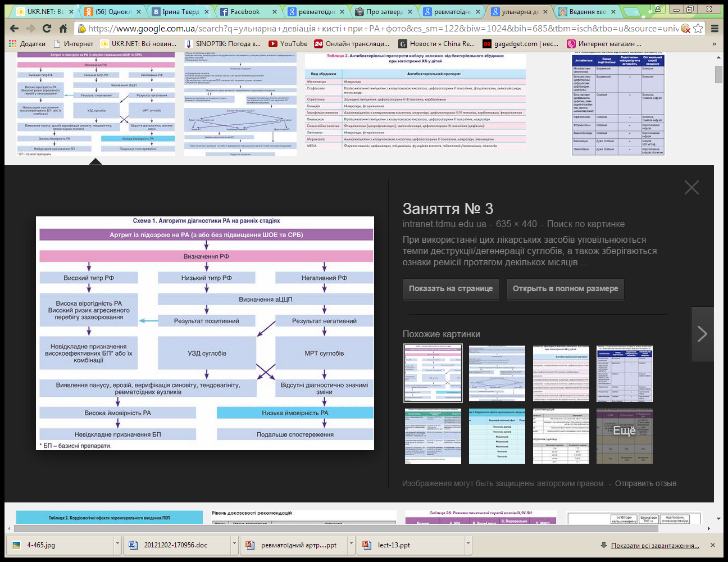This screenshot has width=728, height=562.
Task: Show next image with right chevron
Action: (702, 334)
